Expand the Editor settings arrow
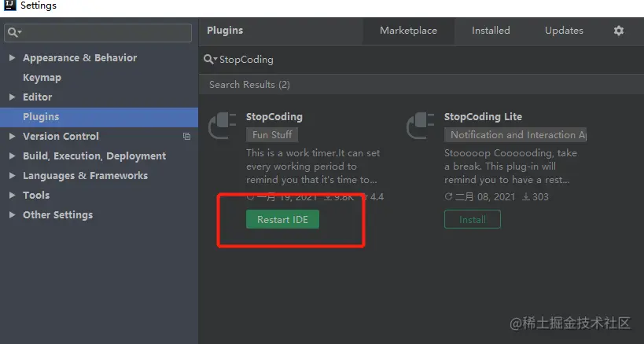 (12, 97)
